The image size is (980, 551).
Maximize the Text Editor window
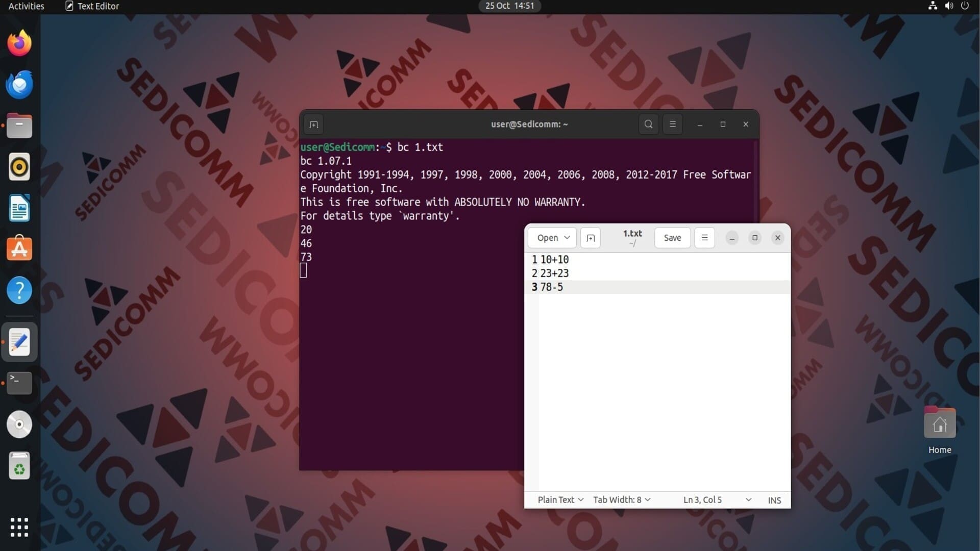[x=755, y=238]
